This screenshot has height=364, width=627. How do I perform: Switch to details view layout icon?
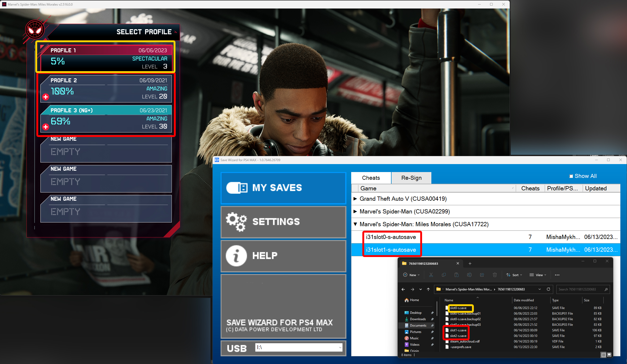603,354
